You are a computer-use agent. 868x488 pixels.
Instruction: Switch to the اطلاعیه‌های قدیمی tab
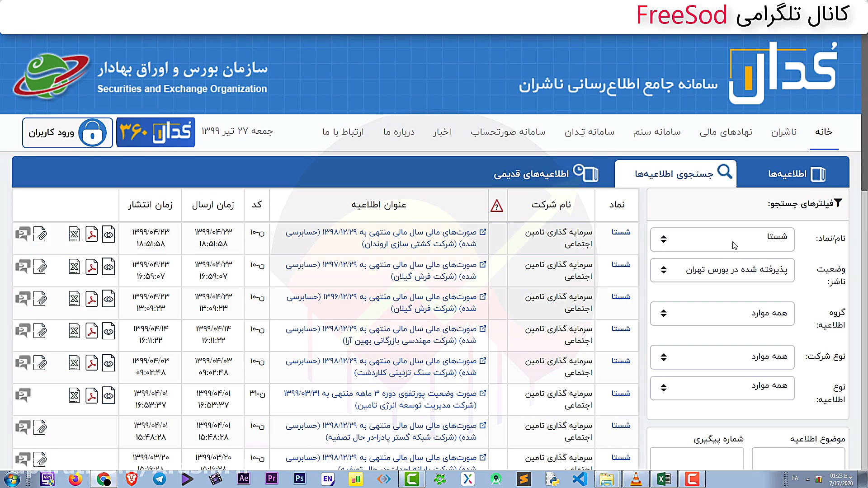point(545,173)
